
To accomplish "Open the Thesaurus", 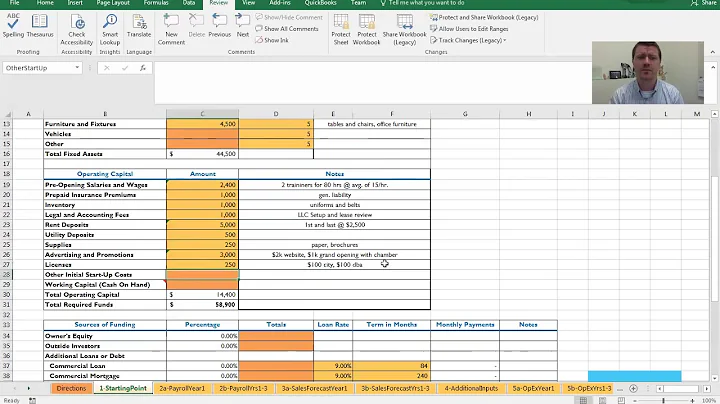I will tap(40, 26).
